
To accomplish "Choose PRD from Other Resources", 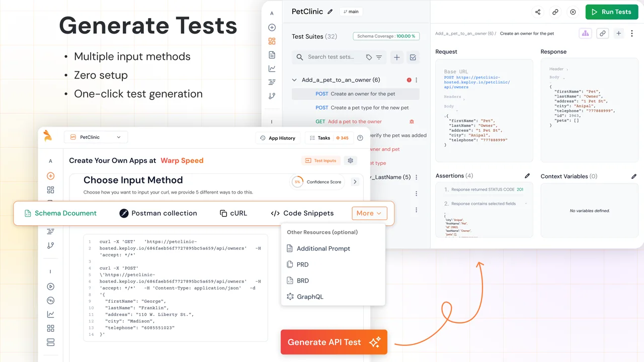I will coord(297,264).
